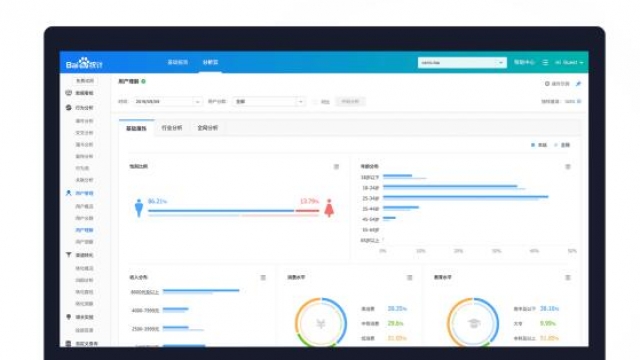Screen dimensions: 640x360
Task: Click the green status dot beside page title
Action: (x=143, y=81)
